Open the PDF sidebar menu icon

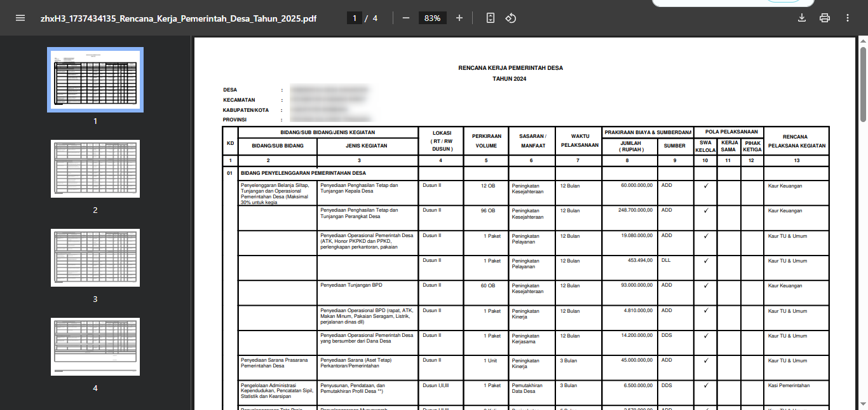click(x=20, y=18)
